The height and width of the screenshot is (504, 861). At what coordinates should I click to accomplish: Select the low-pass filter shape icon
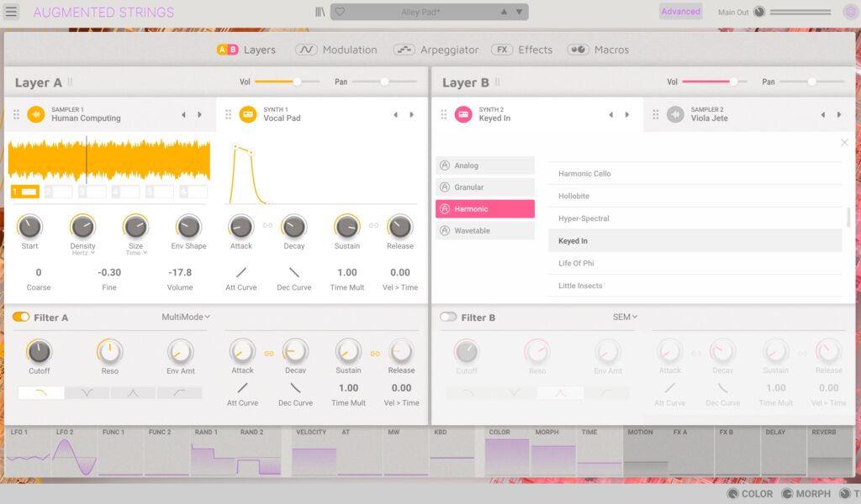(40, 392)
